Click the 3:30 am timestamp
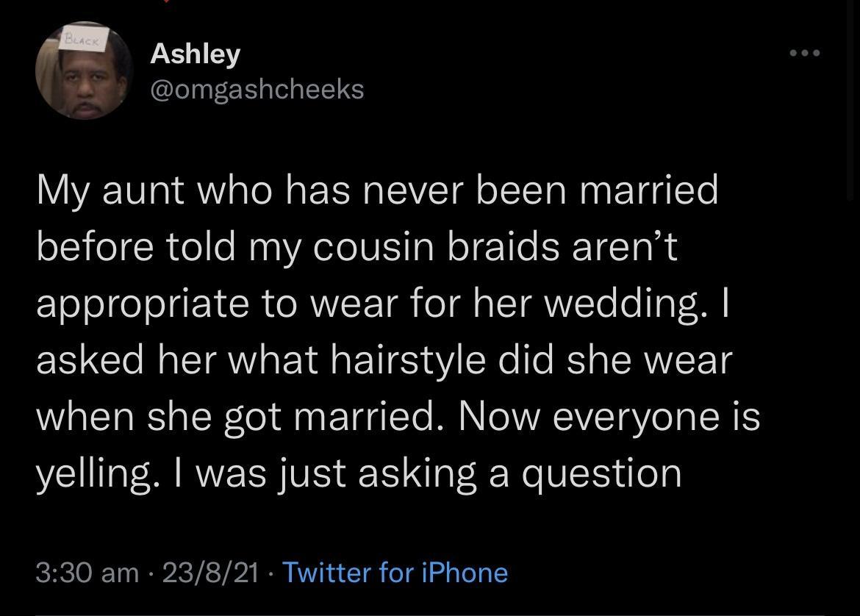Image resolution: width=860 pixels, height=616 pixels. pos(87,572)
